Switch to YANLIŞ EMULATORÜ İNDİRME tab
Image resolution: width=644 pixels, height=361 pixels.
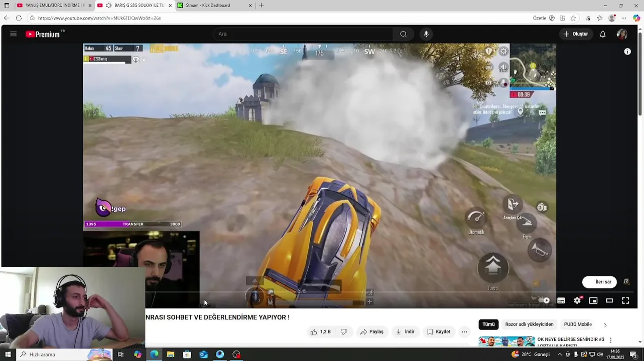tap(54, 6)
